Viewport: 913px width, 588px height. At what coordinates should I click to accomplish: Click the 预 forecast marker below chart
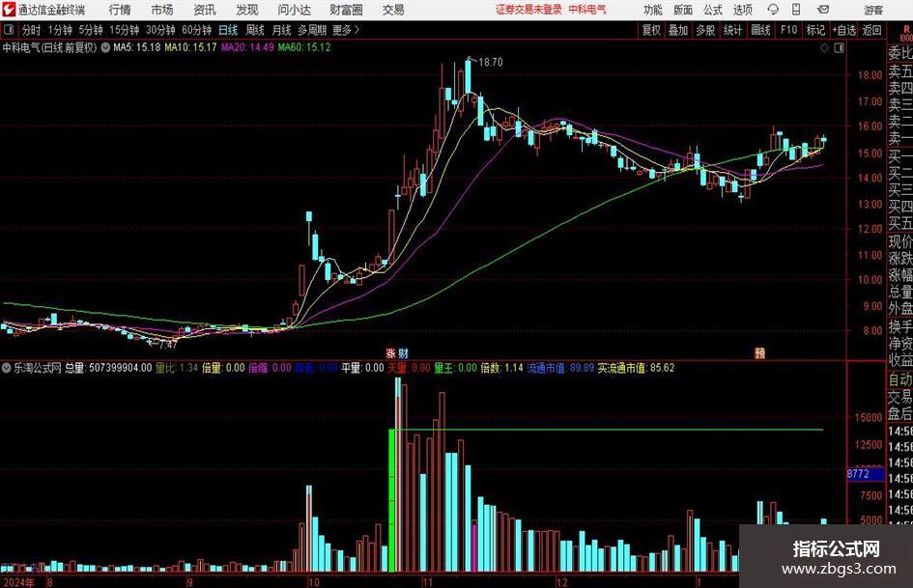click(x=759, y=353)
